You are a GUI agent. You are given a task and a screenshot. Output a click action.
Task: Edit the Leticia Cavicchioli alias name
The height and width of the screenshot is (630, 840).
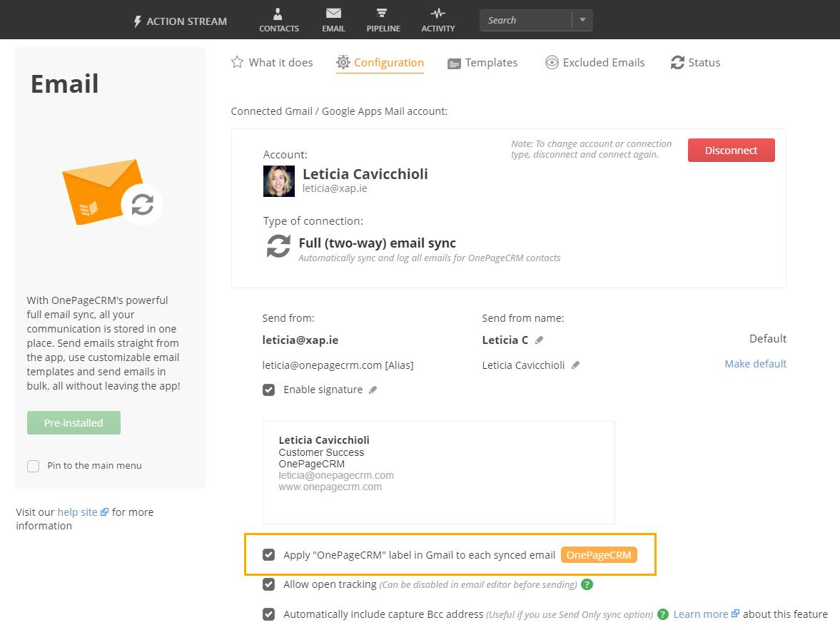(x=575, y=365)
